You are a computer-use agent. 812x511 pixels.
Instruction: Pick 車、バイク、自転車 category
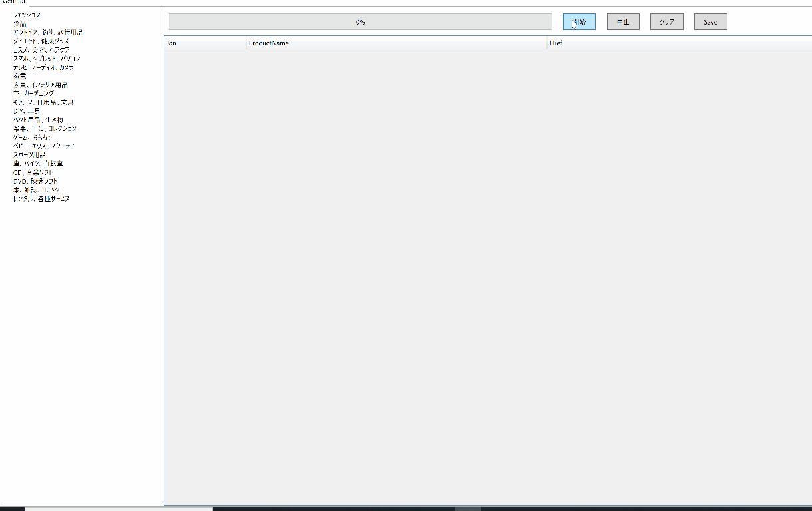click(x=38, y=164)
